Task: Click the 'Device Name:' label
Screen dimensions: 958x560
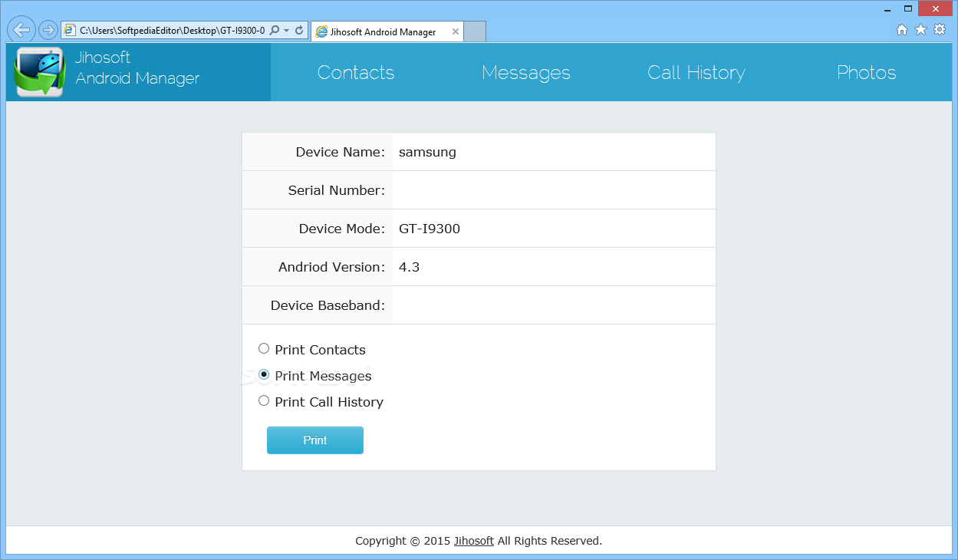Action: 340,152
